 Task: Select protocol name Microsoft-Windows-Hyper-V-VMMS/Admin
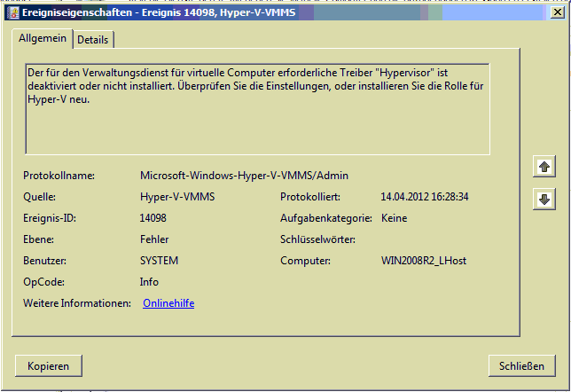pyautogui.click(x=244, y=176)
